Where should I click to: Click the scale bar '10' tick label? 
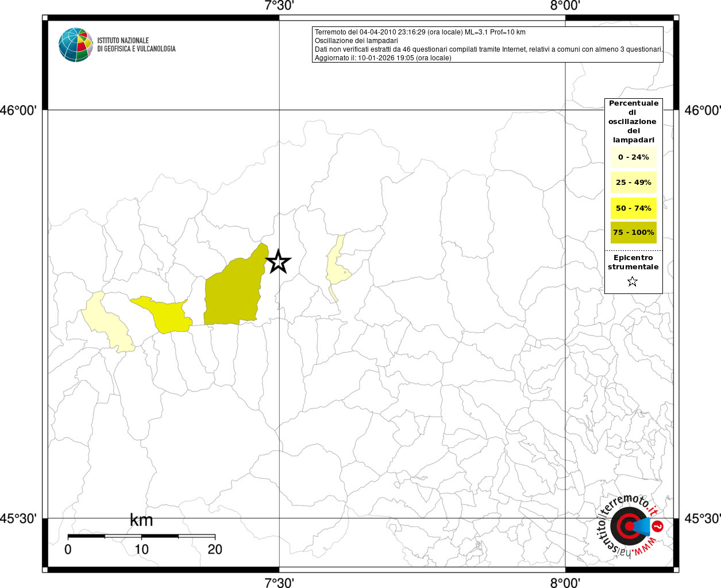point(141,550)
